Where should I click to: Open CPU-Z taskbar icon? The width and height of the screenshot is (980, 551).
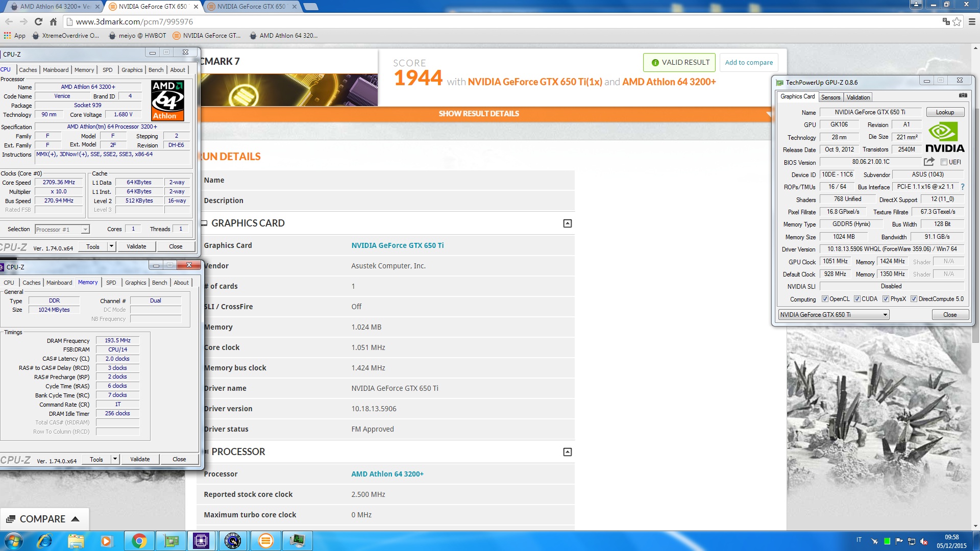[x=201, y=541]
